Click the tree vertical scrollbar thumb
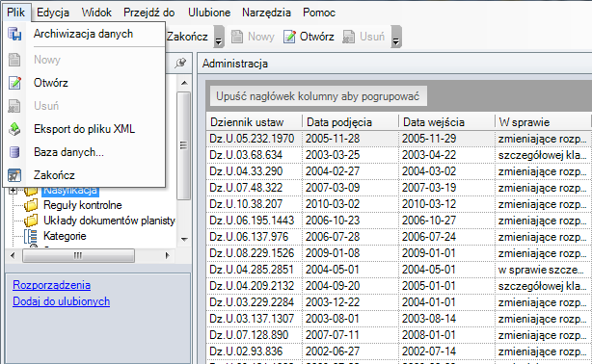 point(184,145)
